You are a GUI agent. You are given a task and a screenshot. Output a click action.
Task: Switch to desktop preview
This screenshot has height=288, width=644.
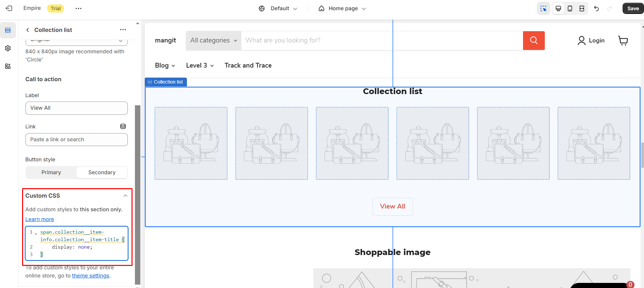pos(558,8)
